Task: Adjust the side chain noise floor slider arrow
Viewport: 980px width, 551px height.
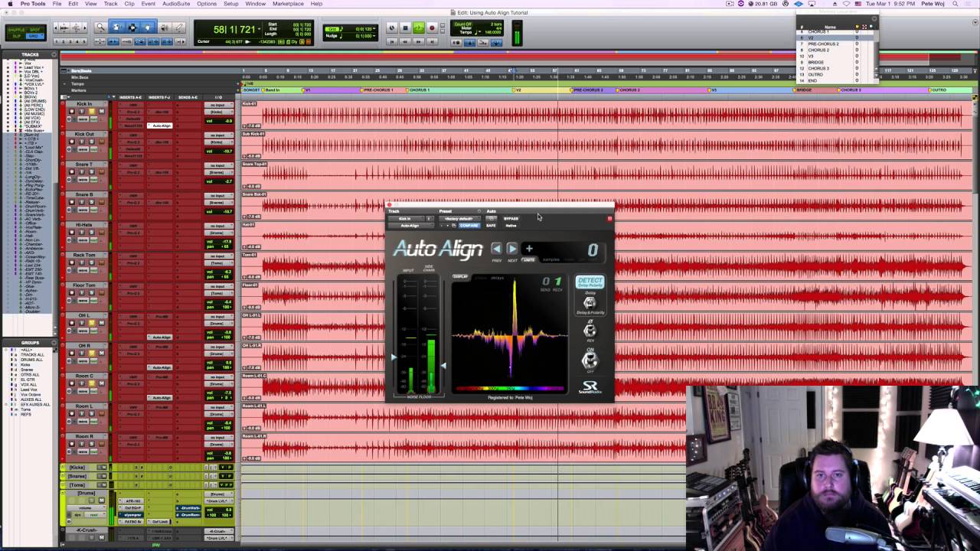Action: [443, 366]
